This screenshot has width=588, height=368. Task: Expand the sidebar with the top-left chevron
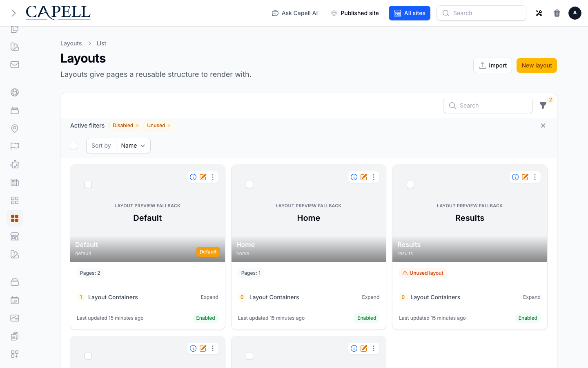[x=14, y=13]
